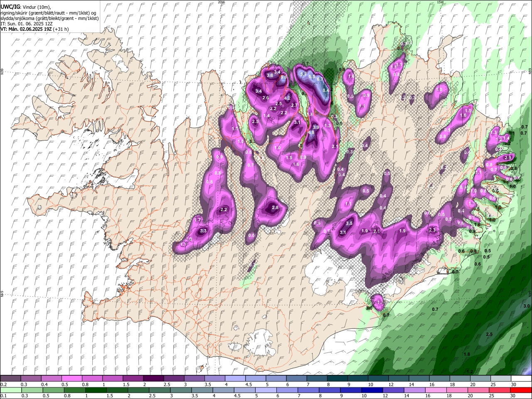Screen dimensions: 532x399
Task: Select the rigning/skúrir legend description line
Action: [x=49, y=13]
